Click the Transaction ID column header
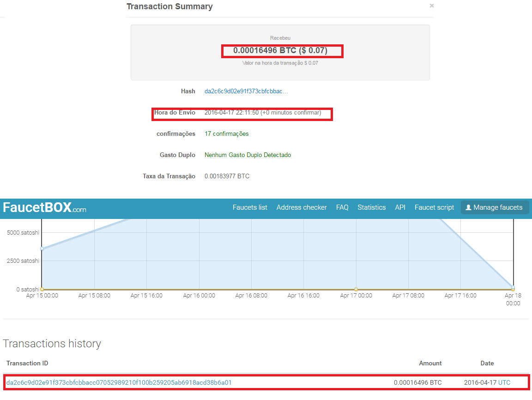 pos(27,364)
